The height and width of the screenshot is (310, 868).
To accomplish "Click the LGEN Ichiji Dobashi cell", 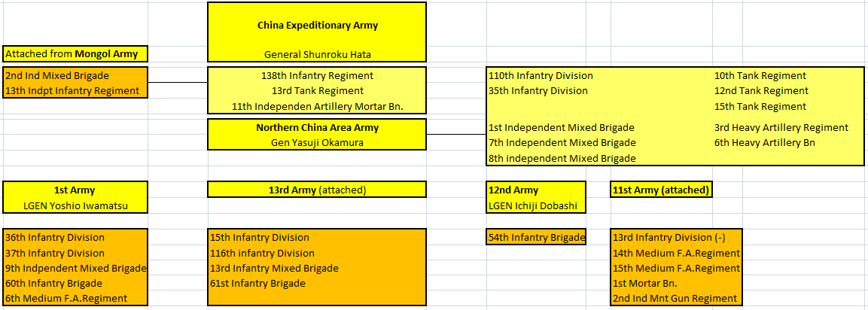I will point(534,205).
